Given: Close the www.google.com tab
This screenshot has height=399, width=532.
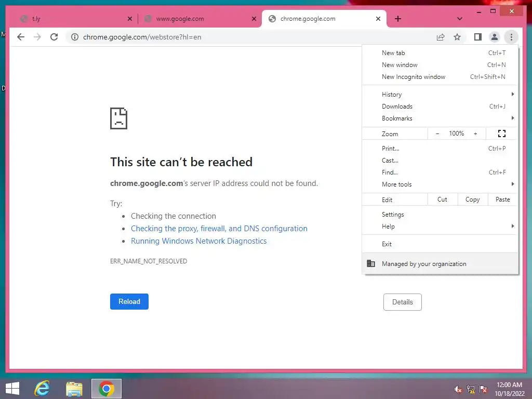Looking at the screenshot, I should click(x=254, y=19).
